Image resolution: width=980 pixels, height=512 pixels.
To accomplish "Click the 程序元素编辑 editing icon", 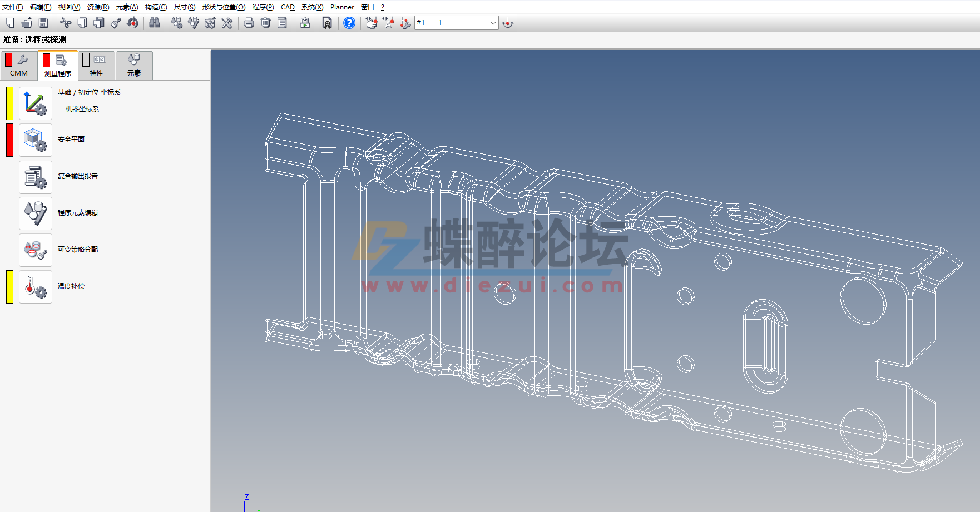I will [x=35, y=213].
